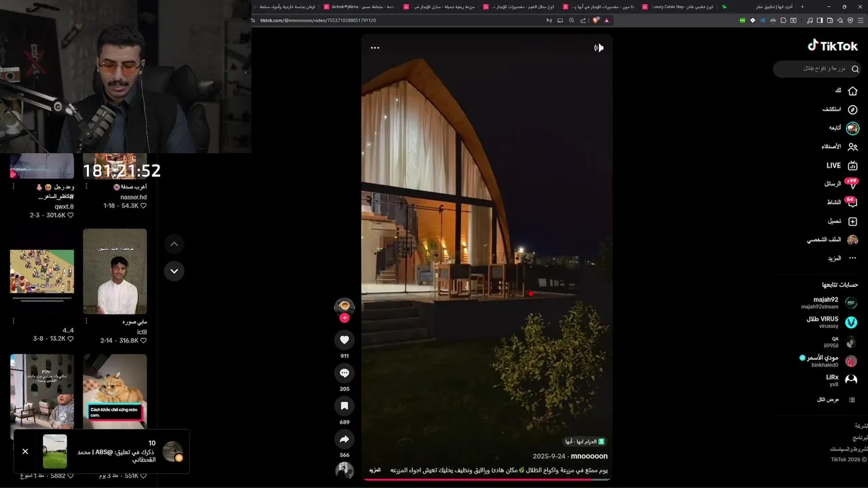Image resolution: width=868 pixels, height=488 pixels.
Task: Expand More (المزيد) menu in sidebar
Action: point(842,258)
